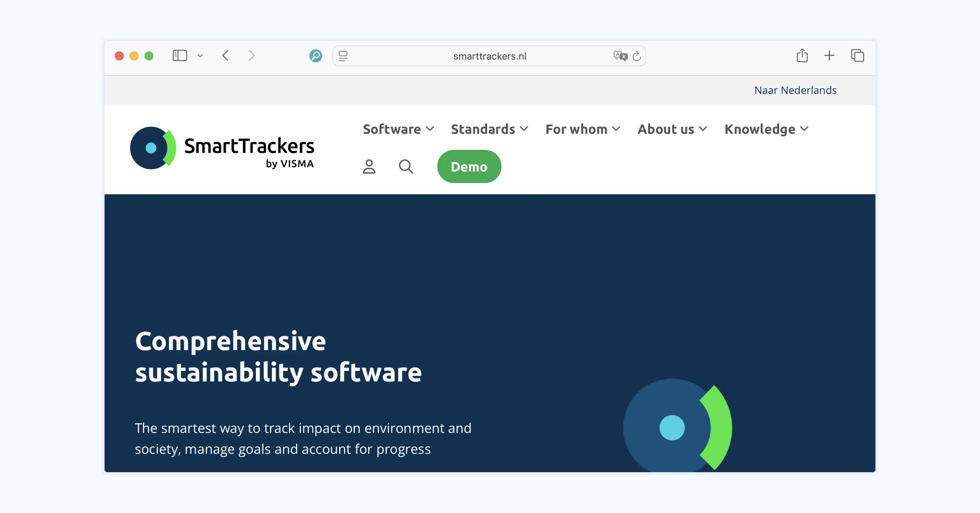The image size is (980, 513).
Task: Reload the page
Action: coord(636,56)
